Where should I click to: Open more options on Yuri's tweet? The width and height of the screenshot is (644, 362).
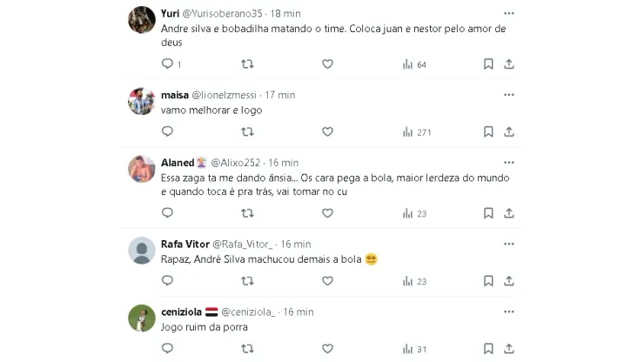[509, 14]
